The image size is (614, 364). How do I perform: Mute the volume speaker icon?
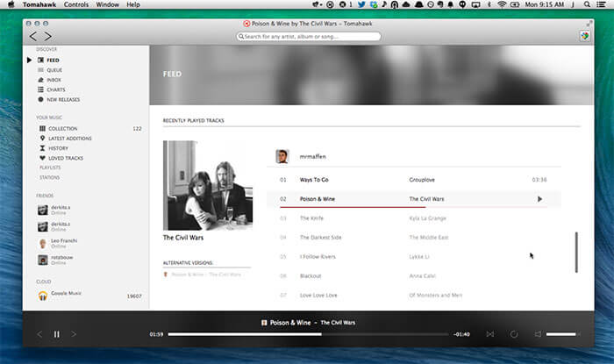pyautogui.click(x=538, y=334)
